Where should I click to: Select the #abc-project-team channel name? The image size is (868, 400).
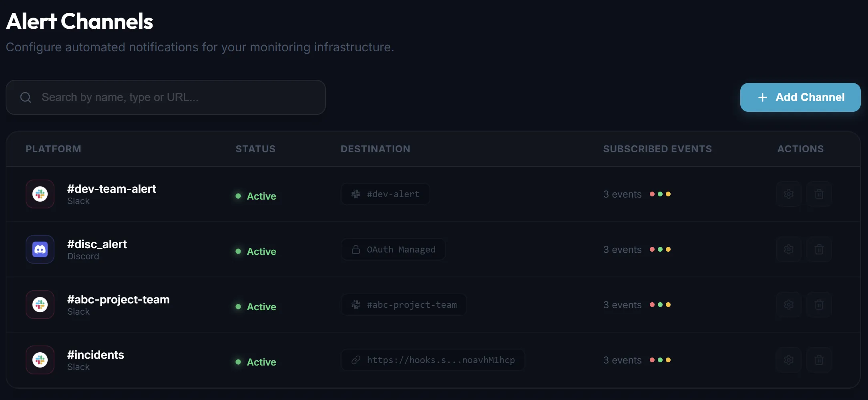click(x=119, y=299)
